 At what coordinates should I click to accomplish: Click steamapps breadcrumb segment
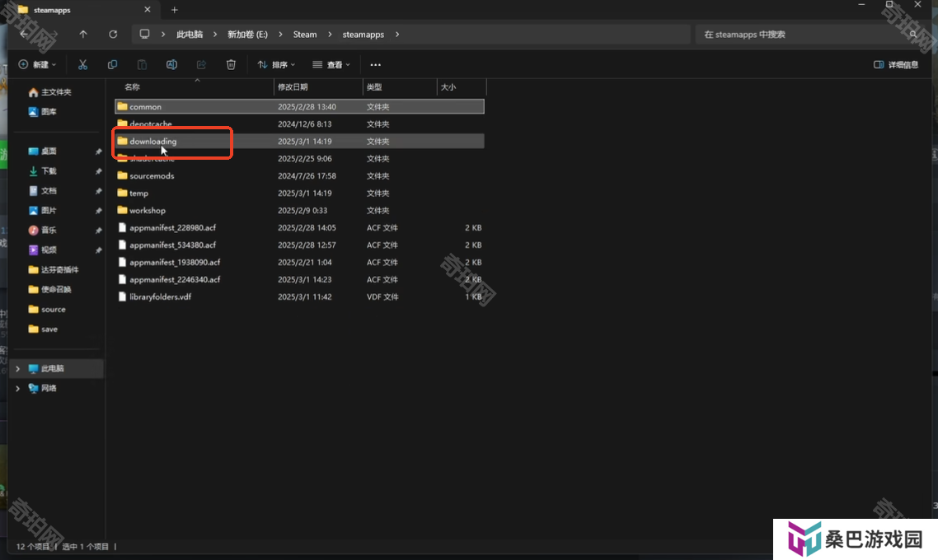(363, 34)
